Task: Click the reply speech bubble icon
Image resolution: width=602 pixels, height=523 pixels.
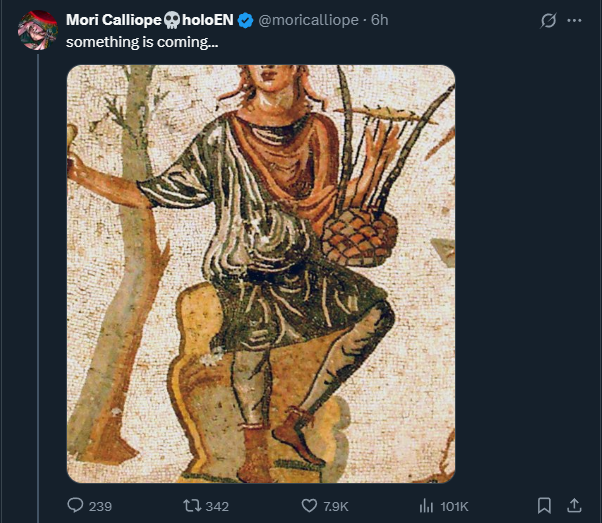Action: click(75, 505)
